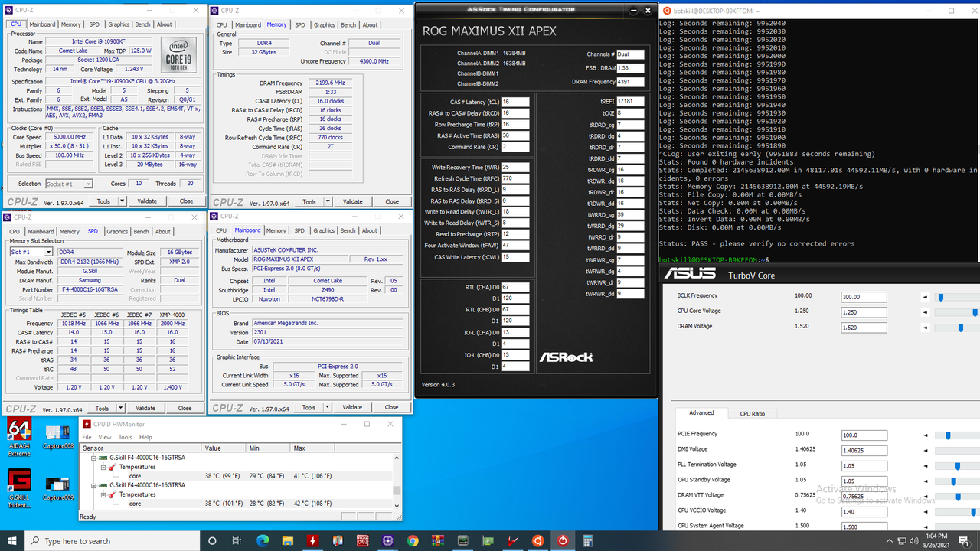Open Google Chrome from the taskbar
This screenshot has height=551, width=980.
[x=413, y=541]
